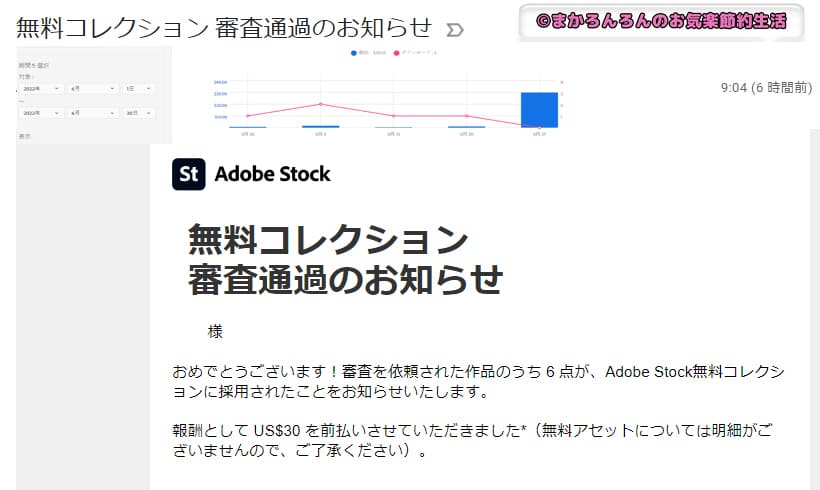820x490 pixels.
Task: Click the second small blue bar in the chart
Action: [321, 127]
